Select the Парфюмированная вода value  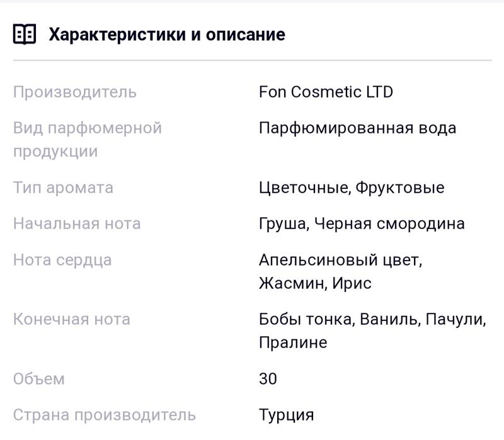tap(357, 128)
